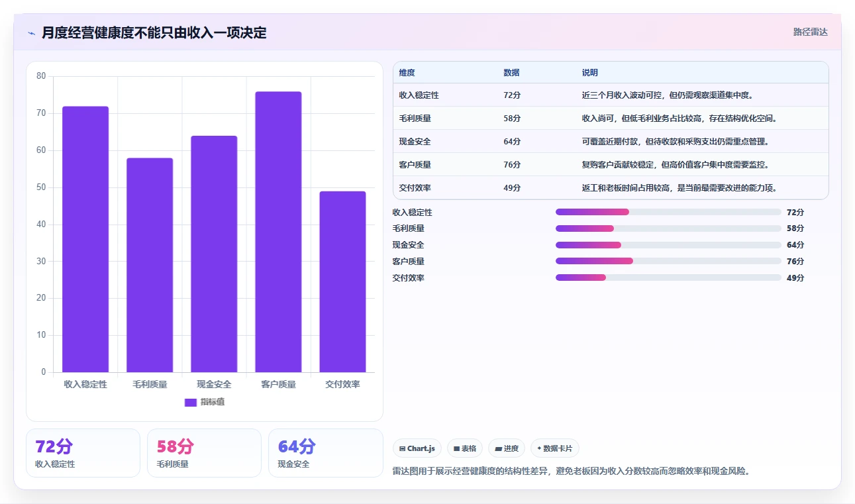This screenshot has height=504, width=855.
Task: Click the 50 y-axis tick label
Action: [41, 187]
